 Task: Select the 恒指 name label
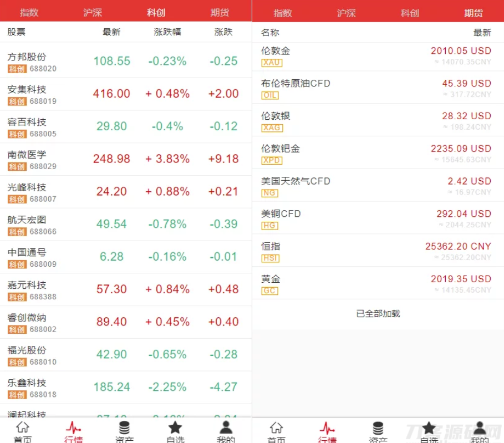coord(271,247)
